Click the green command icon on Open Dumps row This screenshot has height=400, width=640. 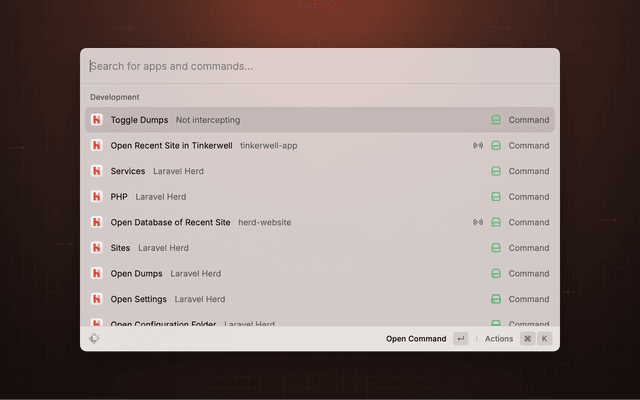pos(496,273)
